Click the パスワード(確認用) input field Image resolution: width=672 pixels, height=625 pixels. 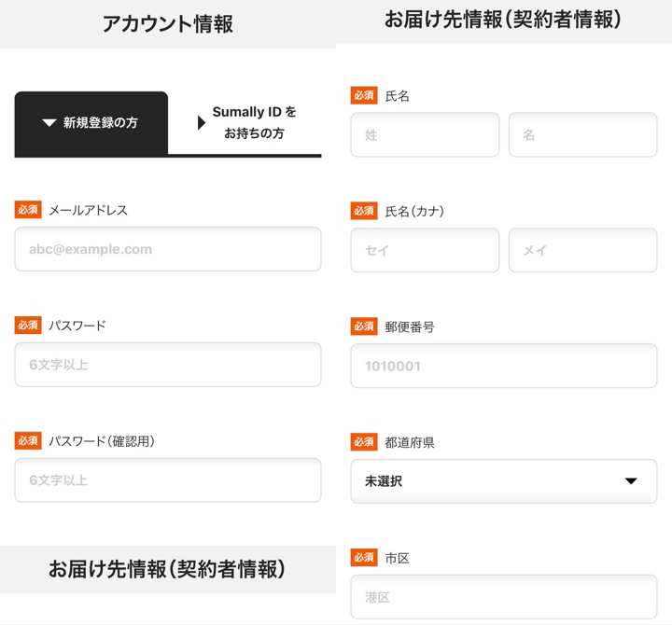[168, 480]
